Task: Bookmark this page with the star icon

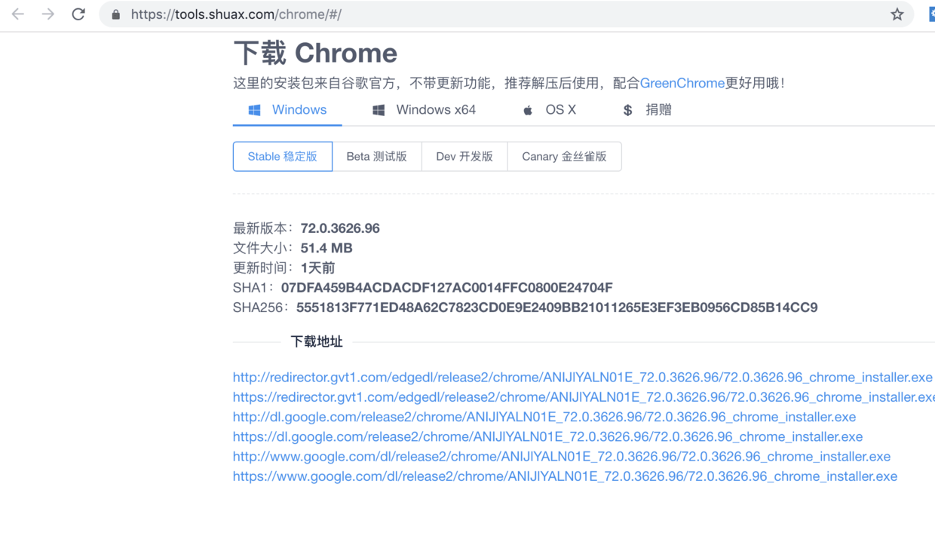Action: click(897, 14)
